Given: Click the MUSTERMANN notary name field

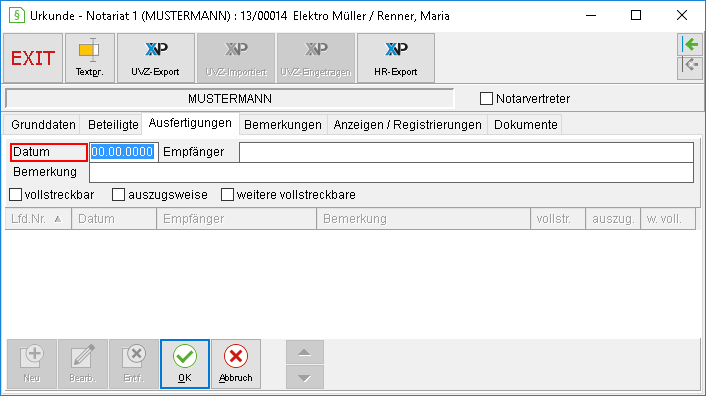Looking at the screenshot, I should click(230, 99).
